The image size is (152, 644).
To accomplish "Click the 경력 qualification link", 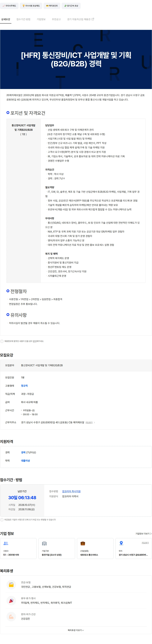I will coord(23,452).
